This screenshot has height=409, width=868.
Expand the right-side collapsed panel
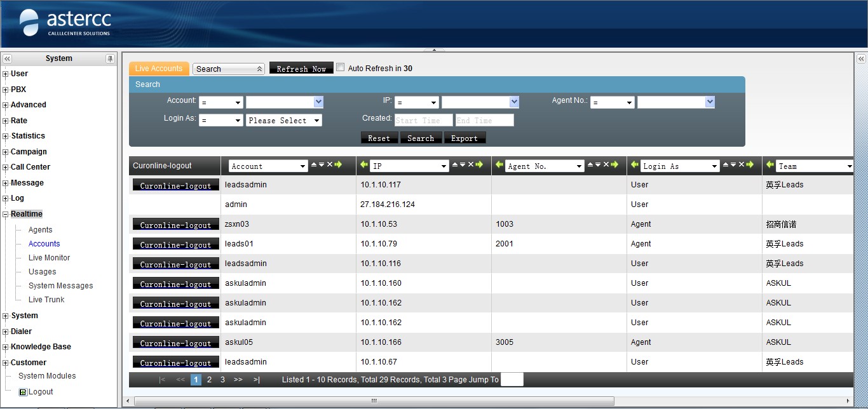tap(861, 58)
